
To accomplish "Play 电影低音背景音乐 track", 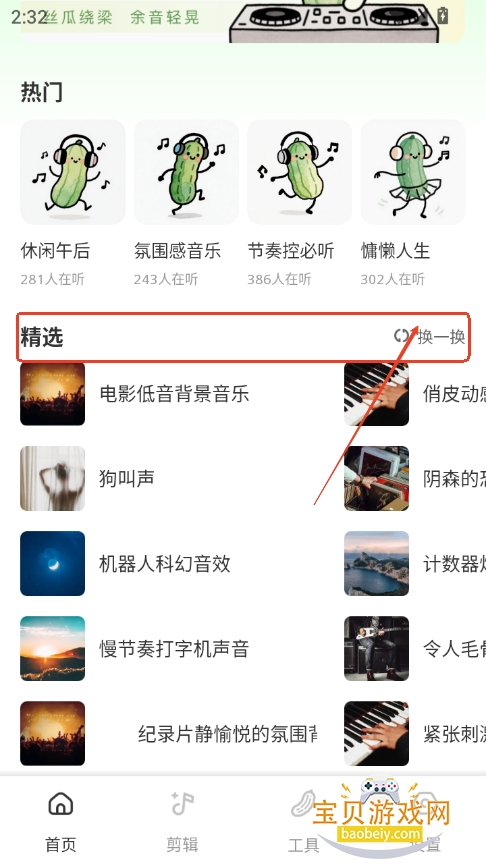I will coord(174,393).
